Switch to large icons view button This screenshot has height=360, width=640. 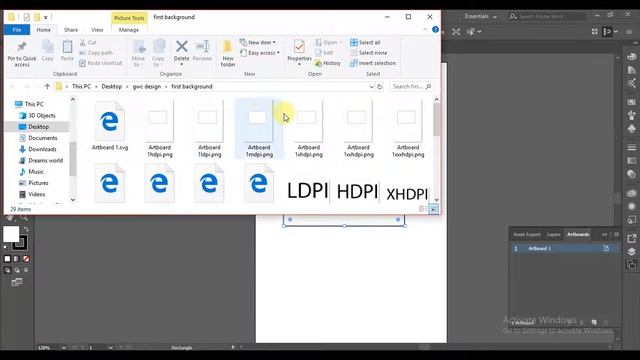pos(433,209)
